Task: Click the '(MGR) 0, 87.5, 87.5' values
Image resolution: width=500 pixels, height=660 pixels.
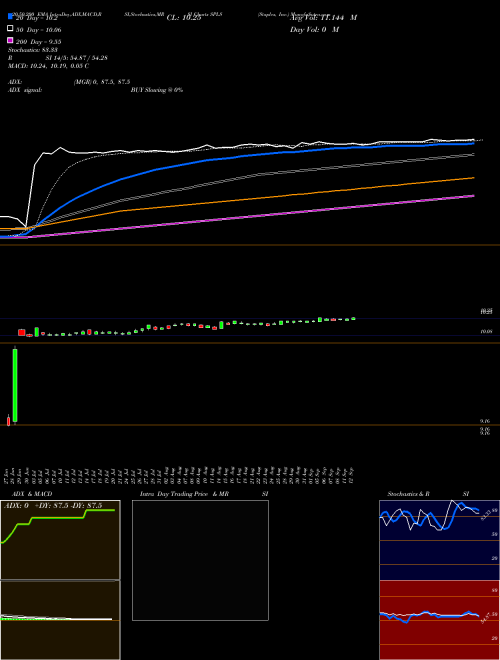Action: [102, 82]
